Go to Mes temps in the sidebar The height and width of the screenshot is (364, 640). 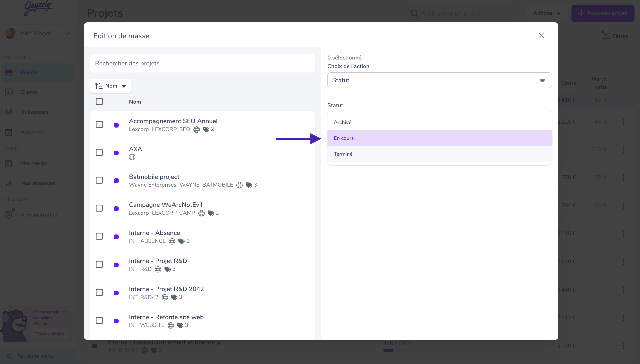click(38, 164)
